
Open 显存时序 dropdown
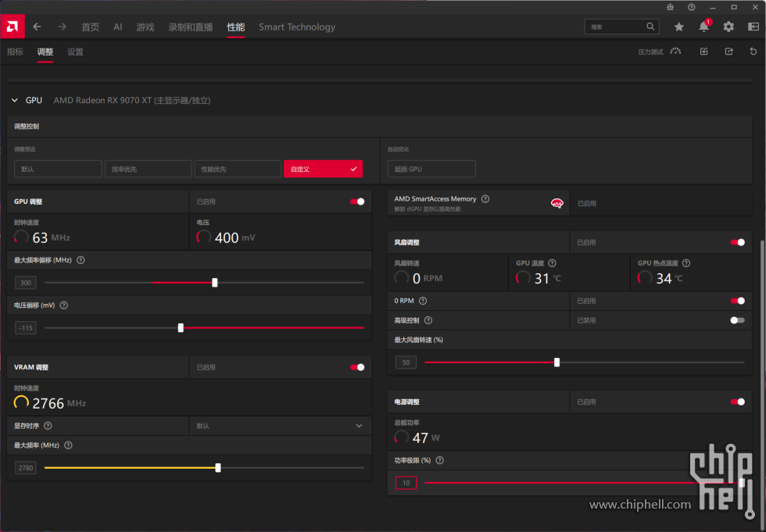[280, 426]
